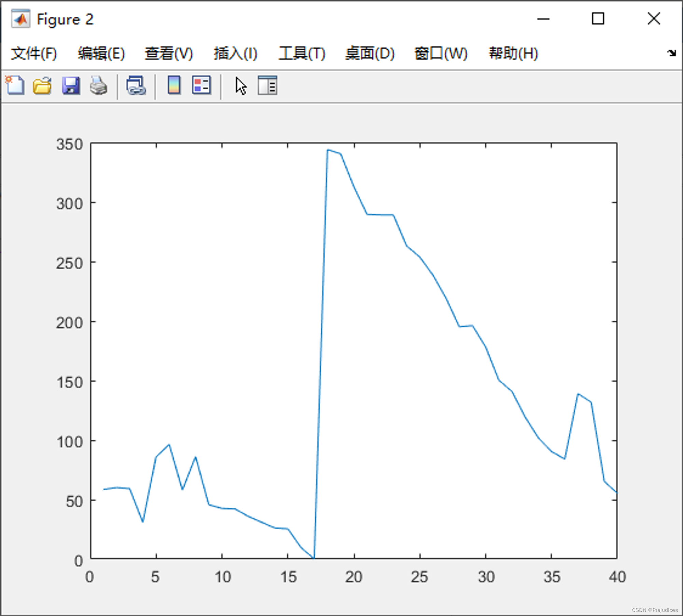Click the y-axis label 300
683x616 pixels.
[x=70, y=204]
